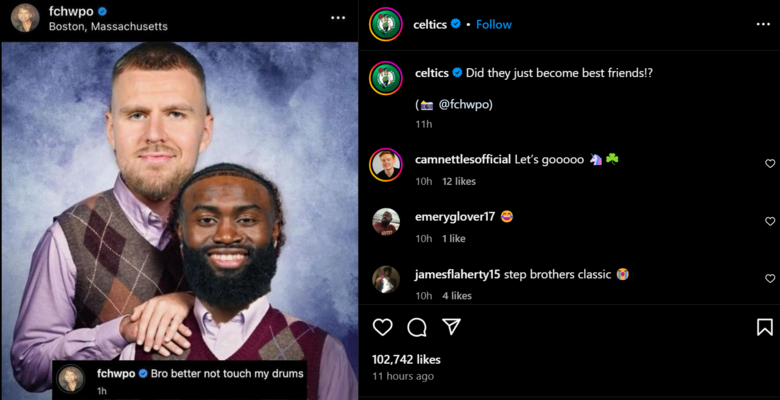Like camnettlesofficial's comment
The image size is (780, 400).
769,164
